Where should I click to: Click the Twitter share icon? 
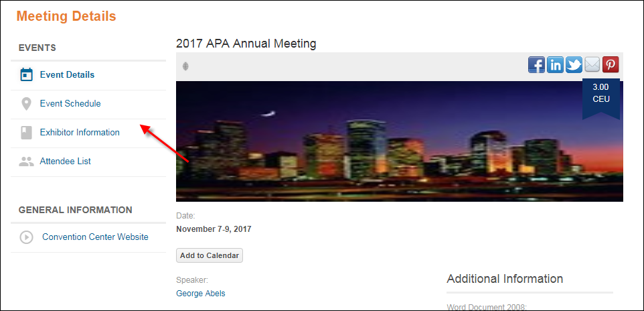click(x=574, y=65)
